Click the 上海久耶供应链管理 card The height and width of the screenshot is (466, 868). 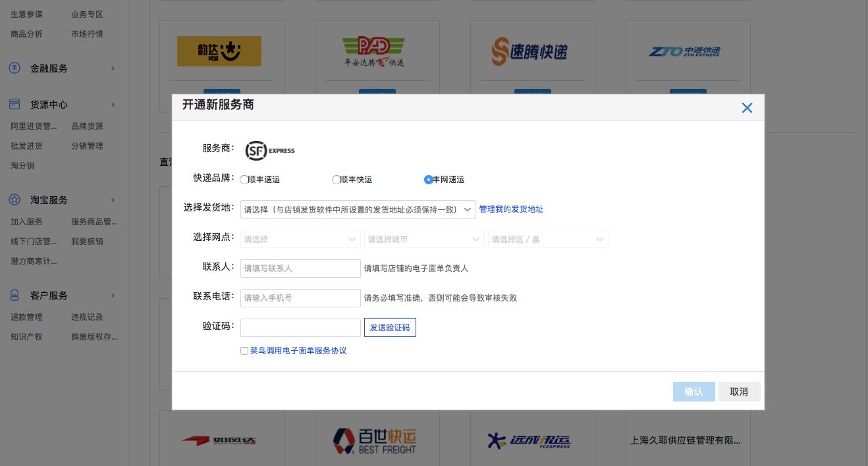click(685, 440)
